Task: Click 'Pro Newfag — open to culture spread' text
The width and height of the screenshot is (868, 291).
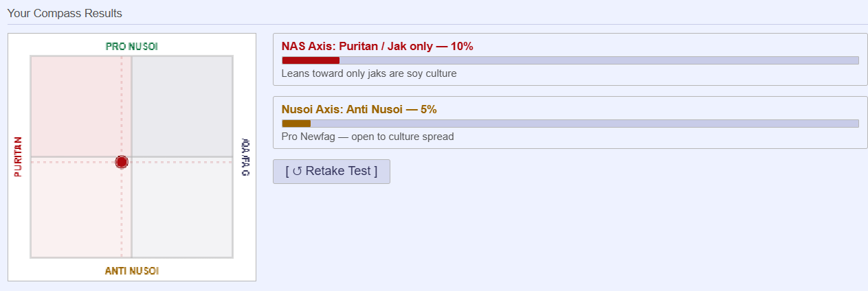Action: pos(368,137)
